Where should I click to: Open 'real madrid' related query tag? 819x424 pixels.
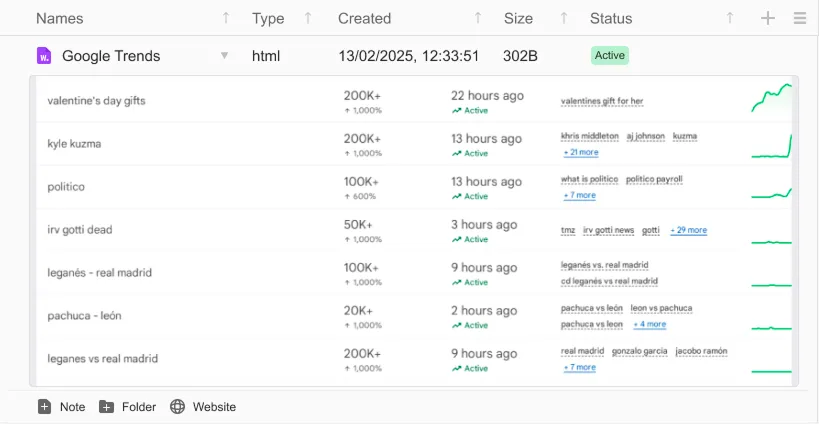coord(582,351)
